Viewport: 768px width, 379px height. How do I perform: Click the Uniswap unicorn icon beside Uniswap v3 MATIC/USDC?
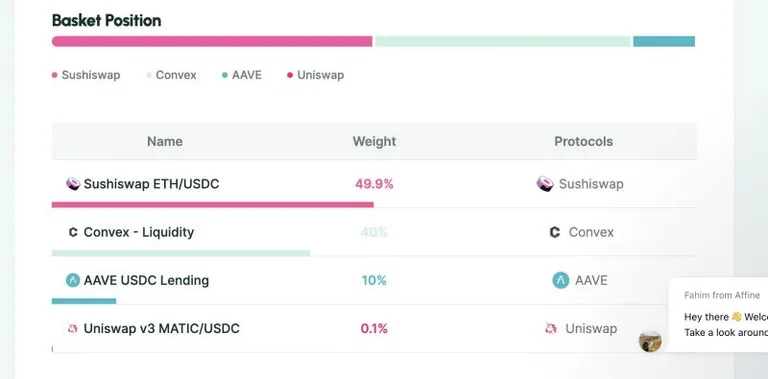[x=73, y=329]
